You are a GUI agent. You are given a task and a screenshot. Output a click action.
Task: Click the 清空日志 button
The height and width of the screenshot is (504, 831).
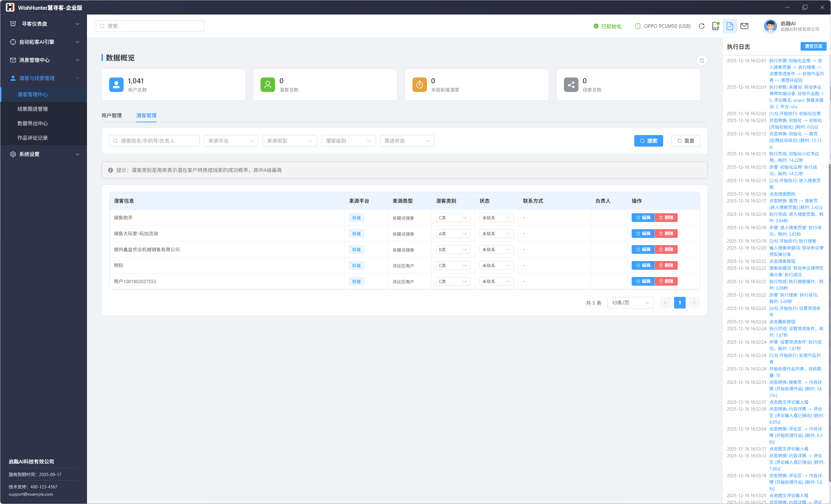point(813,46)
